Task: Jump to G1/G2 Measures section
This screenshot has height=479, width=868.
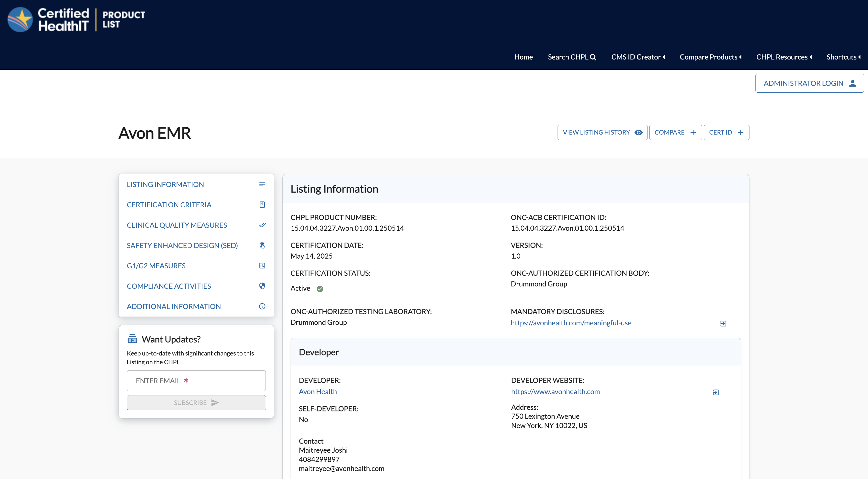Action: (x=196, y=265)
